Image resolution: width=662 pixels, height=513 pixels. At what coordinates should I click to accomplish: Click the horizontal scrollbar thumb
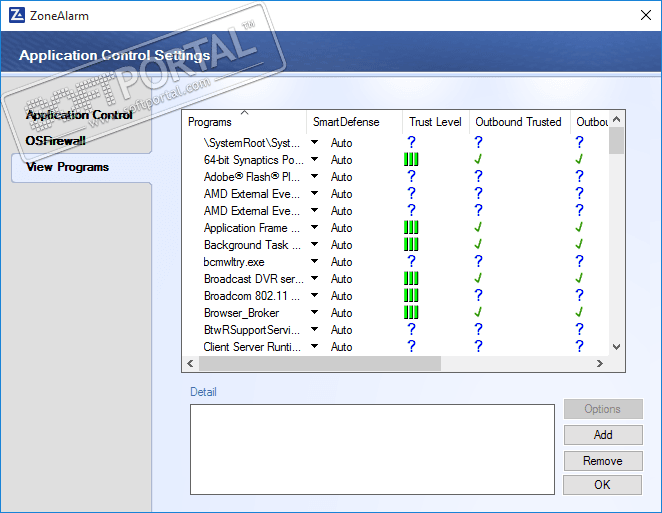click(x=320, y=363)
